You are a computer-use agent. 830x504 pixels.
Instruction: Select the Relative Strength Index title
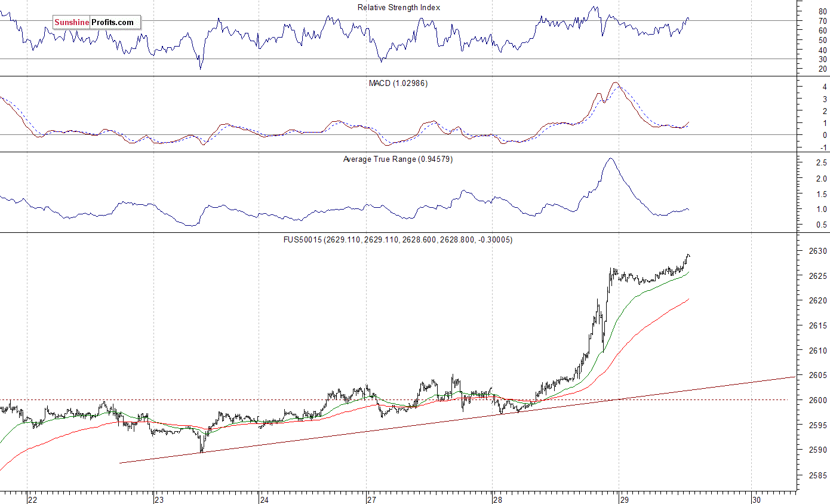[399, 7]
